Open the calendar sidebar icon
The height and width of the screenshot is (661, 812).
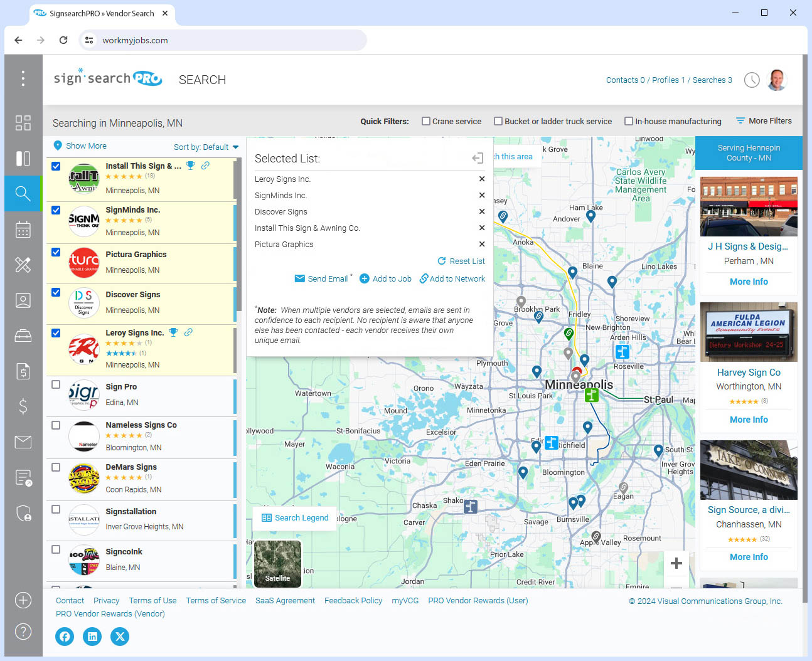[23, 230]
